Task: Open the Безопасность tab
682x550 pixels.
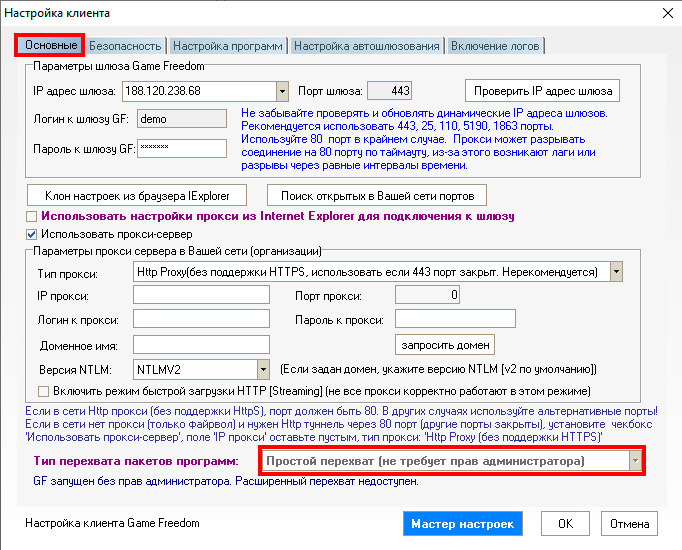Action: pyautogui.click(x=125, y=46)
